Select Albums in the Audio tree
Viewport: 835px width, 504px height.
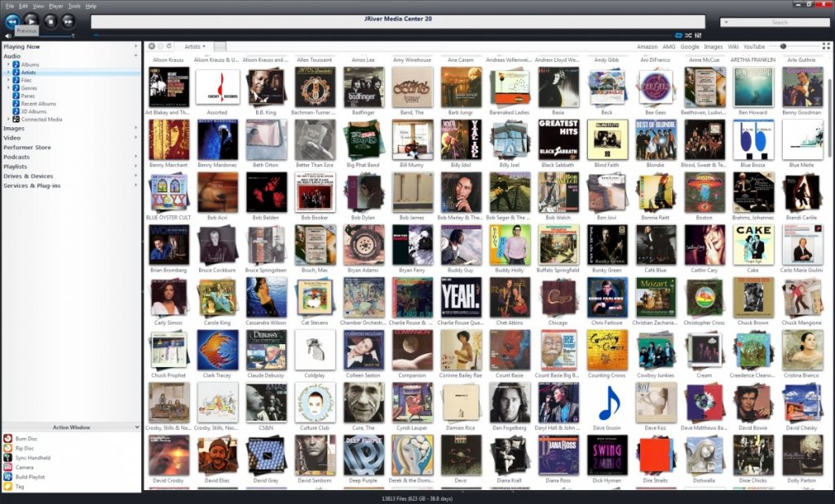click(30, 64)
